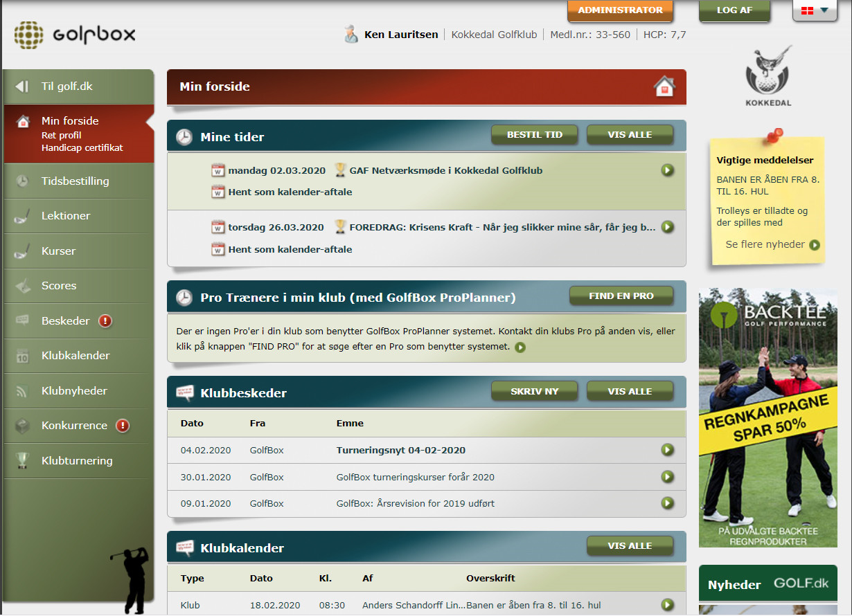Click the BESTIL TID button
Screen dimensions: 852x616
pos(534,135)
